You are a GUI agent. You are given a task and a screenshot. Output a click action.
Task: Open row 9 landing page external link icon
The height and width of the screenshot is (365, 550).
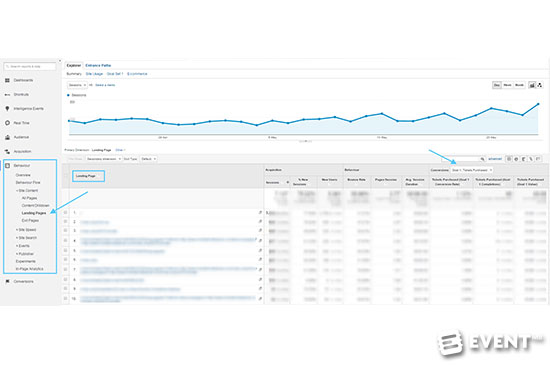260,289
